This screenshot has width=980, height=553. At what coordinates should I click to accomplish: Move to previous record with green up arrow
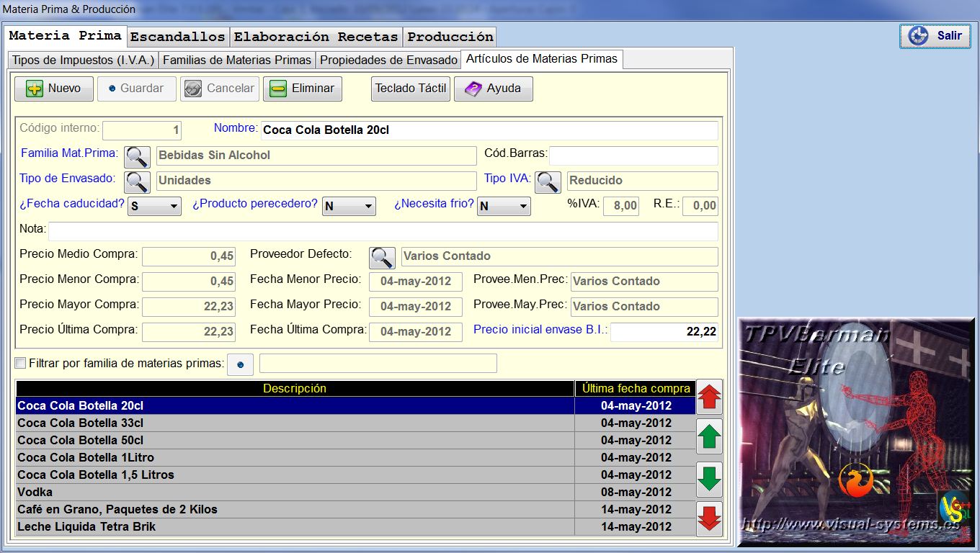tap(709, 437)
